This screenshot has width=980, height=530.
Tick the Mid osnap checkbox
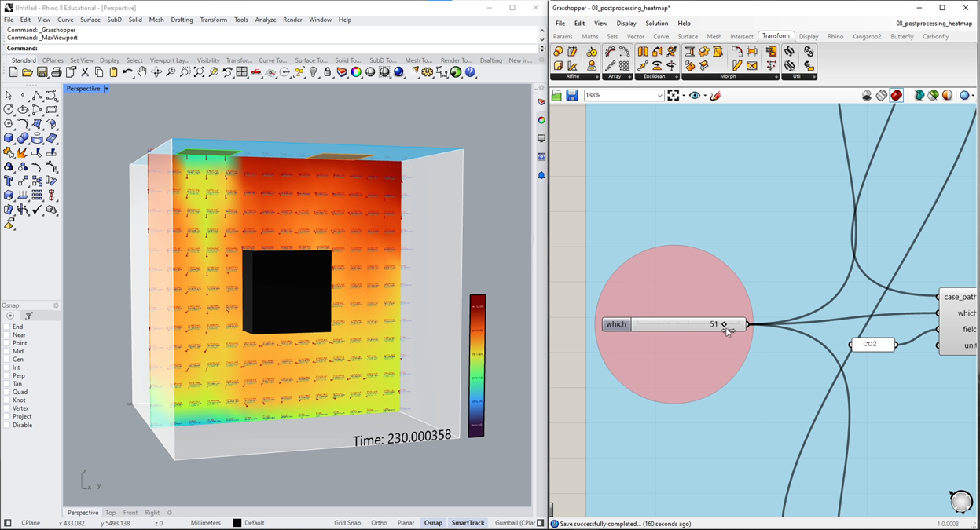(x=7, y=351)
